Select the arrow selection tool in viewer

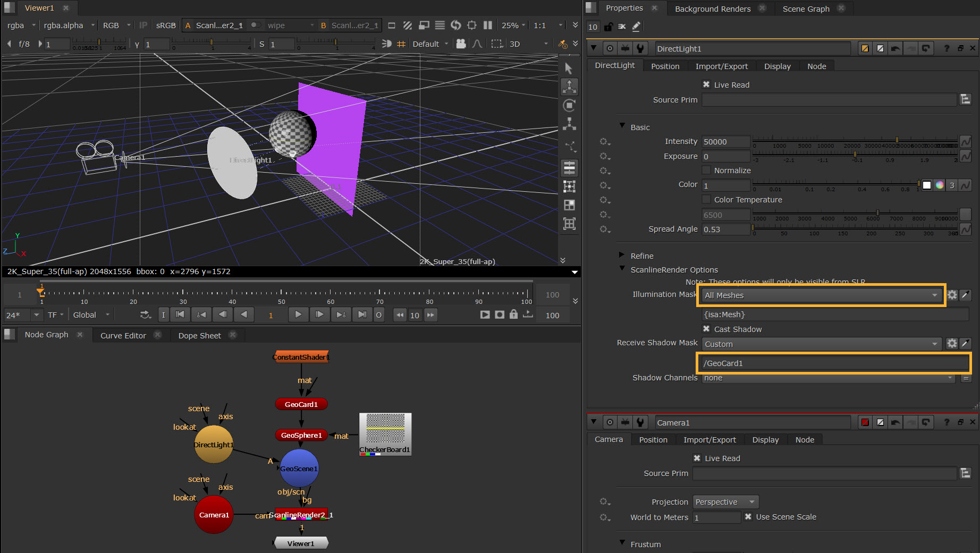569,69
